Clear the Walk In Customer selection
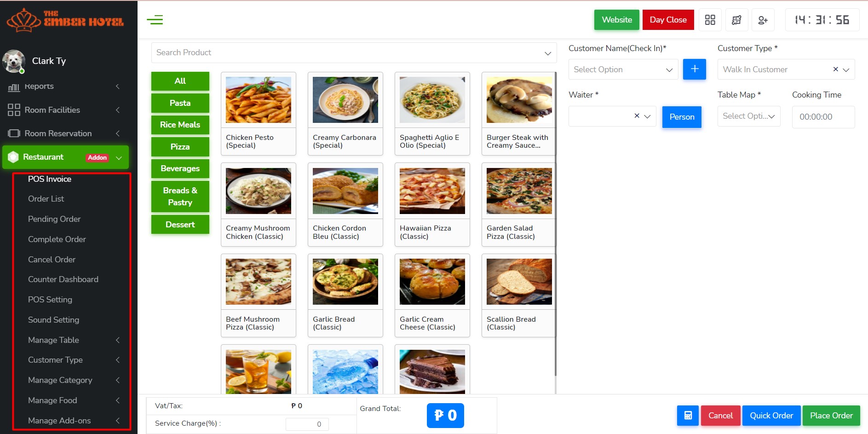 pos(835,69)
